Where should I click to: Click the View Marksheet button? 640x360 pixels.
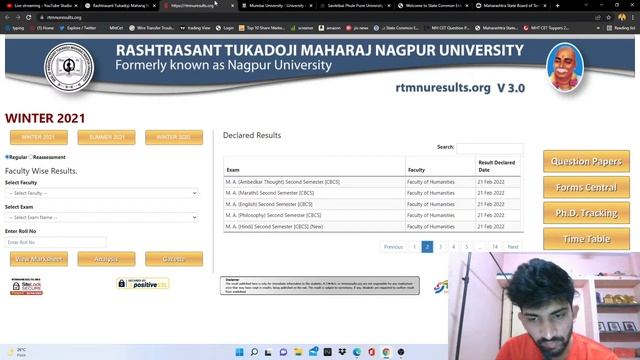[39, 259]
